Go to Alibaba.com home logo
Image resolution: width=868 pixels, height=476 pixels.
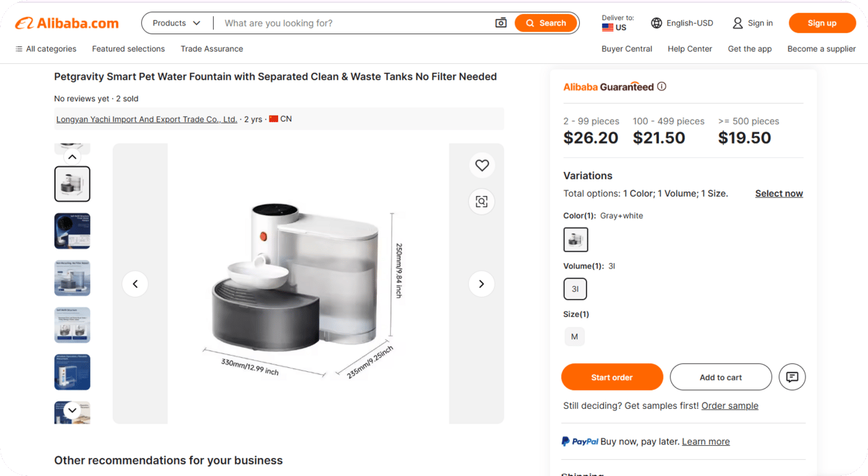tap(67, 23)
